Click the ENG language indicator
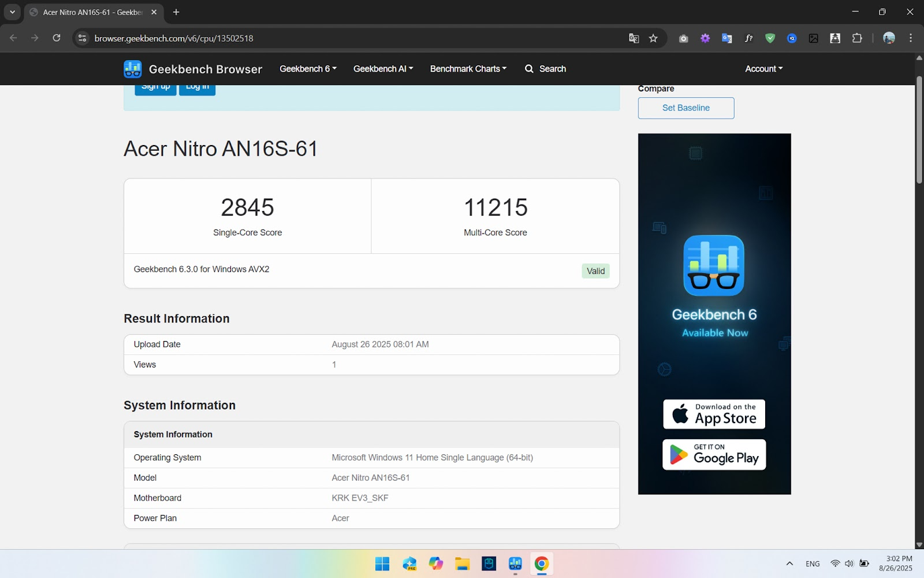This screenshot has height=578, width=924. [813, 564]
